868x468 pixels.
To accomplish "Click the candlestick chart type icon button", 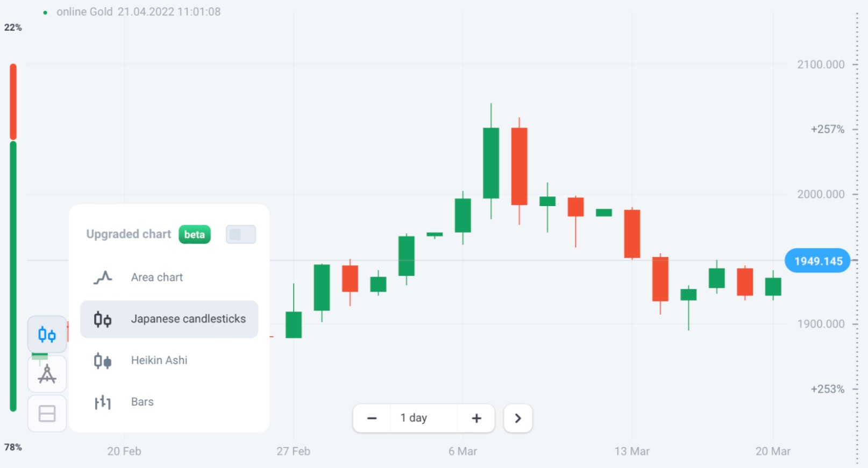I will click(47, 335).
